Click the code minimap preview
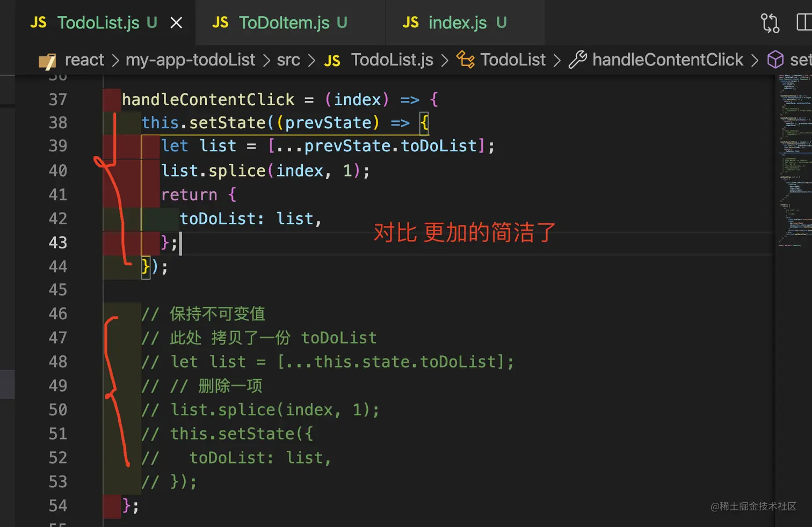The width and height of the screenshot is (812, 527). [794, 161]
